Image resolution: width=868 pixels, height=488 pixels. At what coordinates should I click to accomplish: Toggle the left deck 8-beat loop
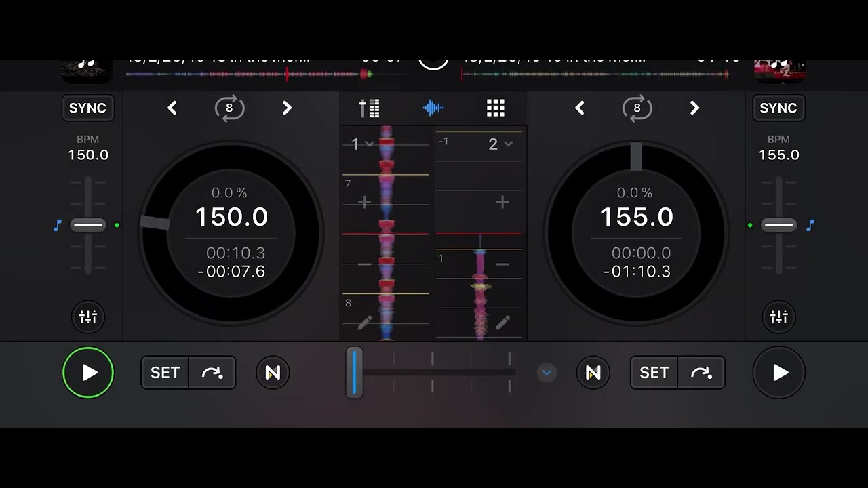229,108
